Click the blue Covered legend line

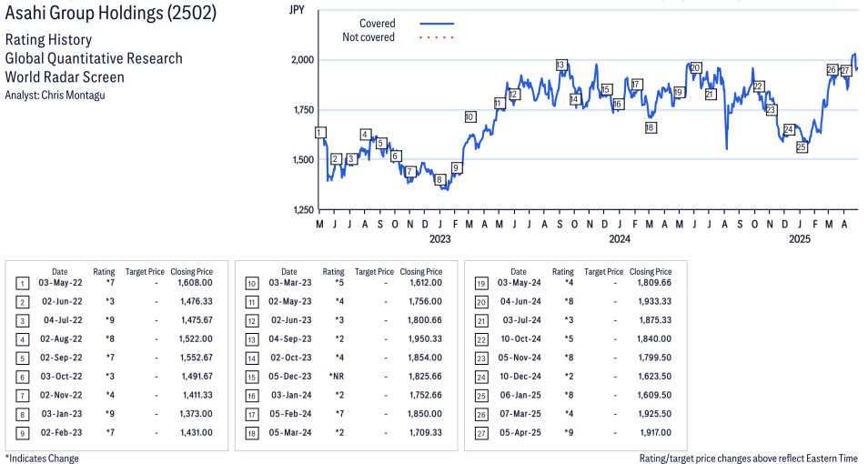pyautogui.click(x=437, y=24)
